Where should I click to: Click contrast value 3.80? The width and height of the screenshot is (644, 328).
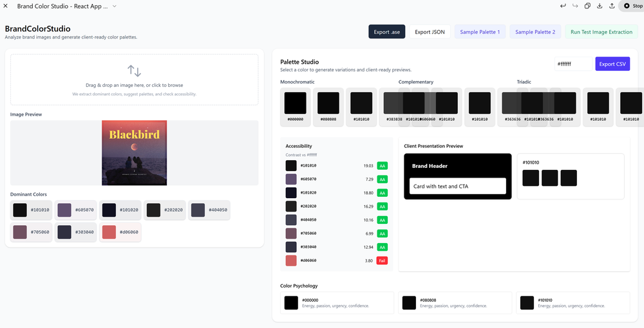pos(369,260)
